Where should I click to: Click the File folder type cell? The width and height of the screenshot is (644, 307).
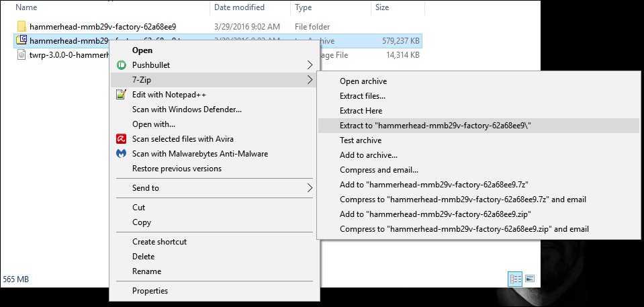tap(312, 27)
